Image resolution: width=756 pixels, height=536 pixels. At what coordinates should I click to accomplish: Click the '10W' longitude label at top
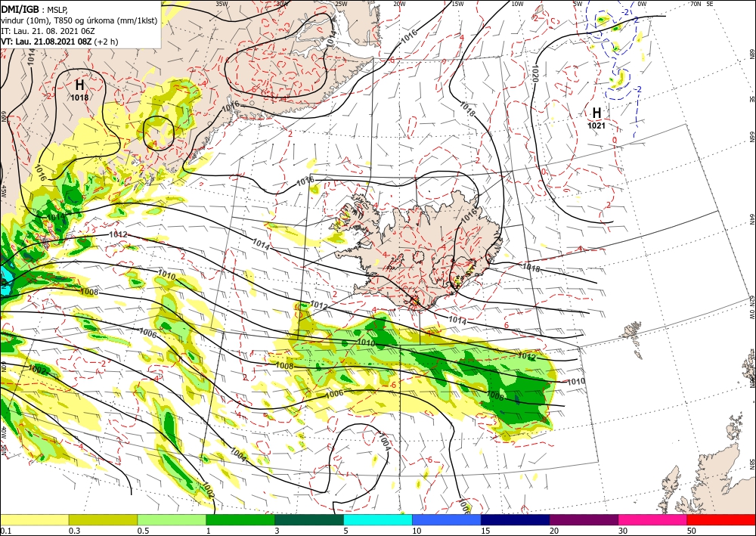click(517, 4)
